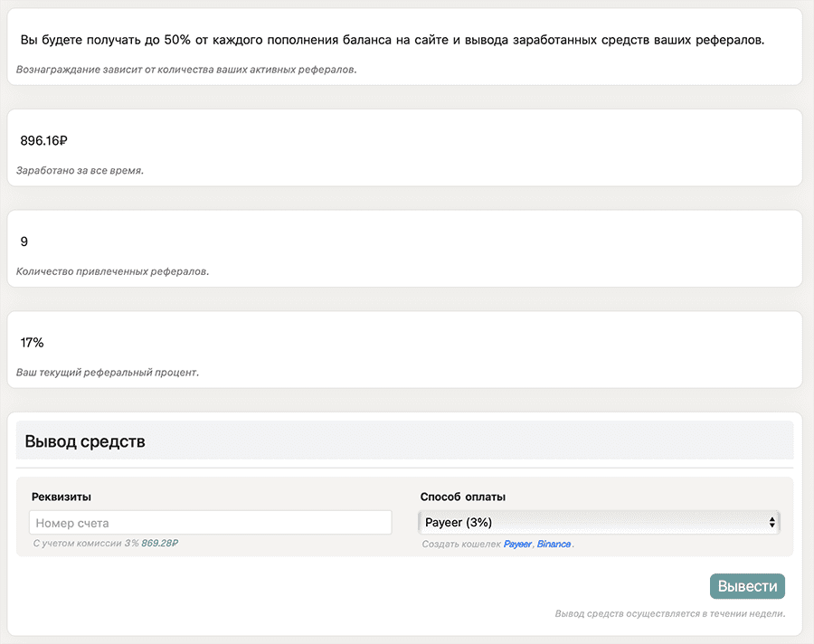Open the Payeer wallet creation link

coord(517,545)
